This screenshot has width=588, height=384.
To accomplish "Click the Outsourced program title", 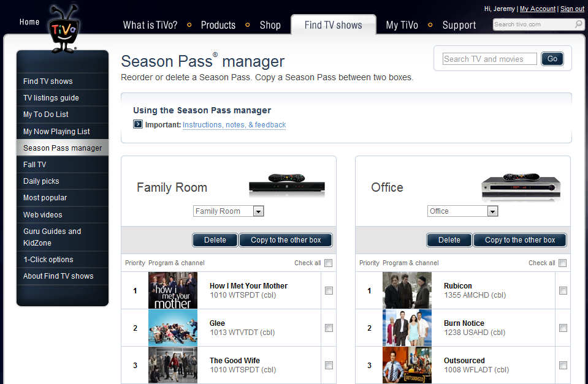I will click(x=464, y=360).
